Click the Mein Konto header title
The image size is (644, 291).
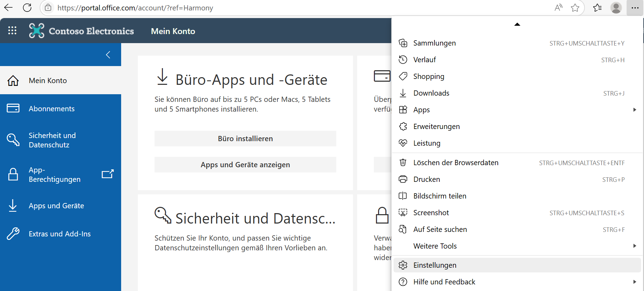[173, 31]
